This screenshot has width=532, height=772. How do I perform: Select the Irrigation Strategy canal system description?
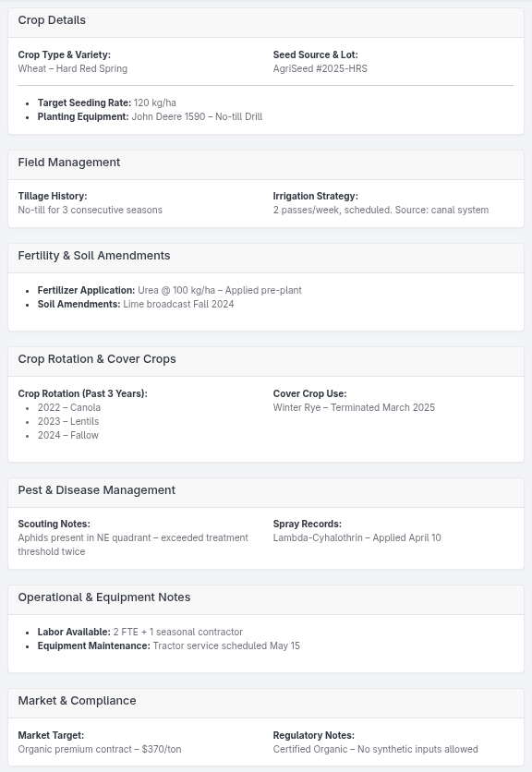click(x=381, y=210)
